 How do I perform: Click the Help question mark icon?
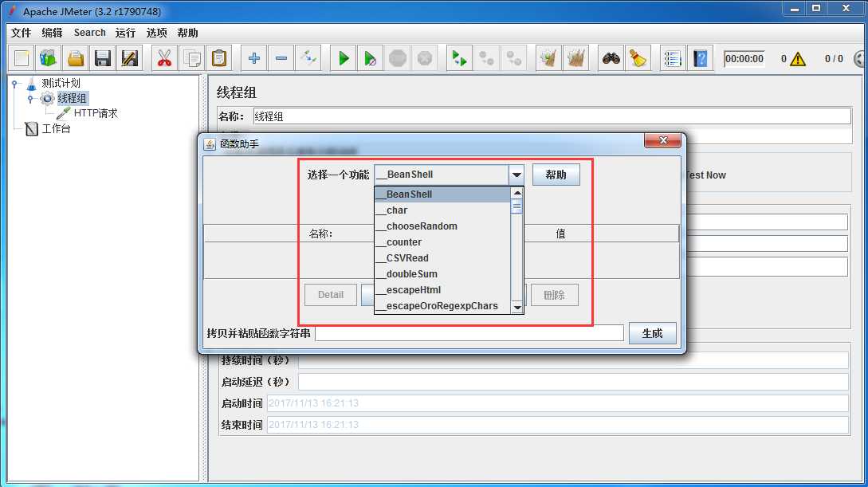(x=701, y=58)
